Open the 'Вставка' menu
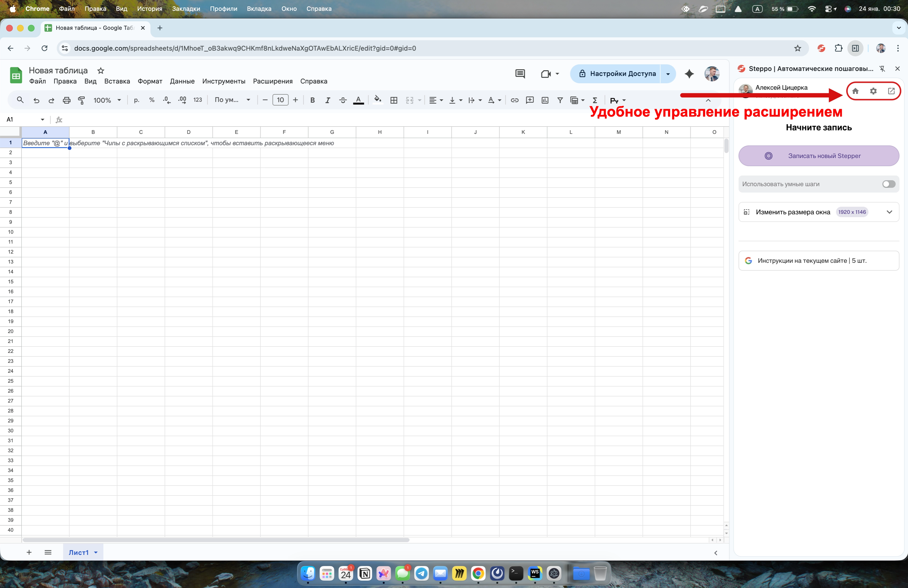This screenshot has width=908, height=588. click(117, 81)
